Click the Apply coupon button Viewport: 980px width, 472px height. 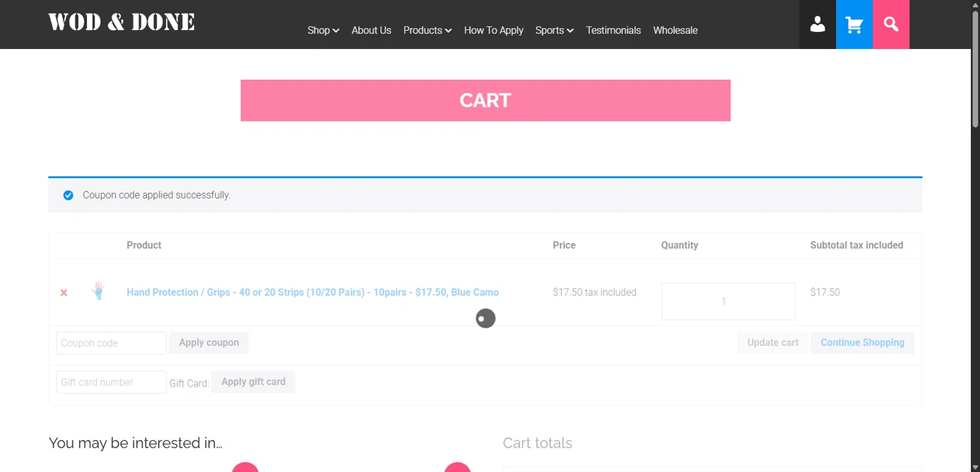coord(209,343)
